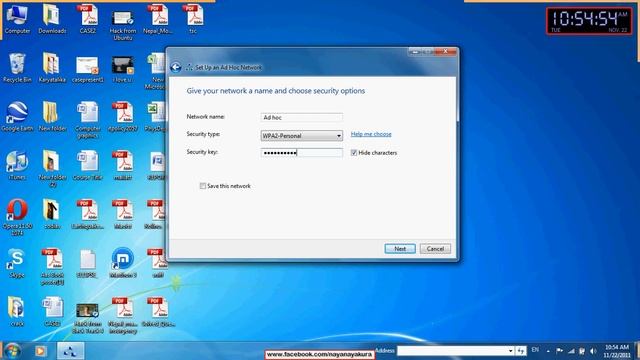640x360 pixels.
Task: Click the taskbar clock showing 10:54 AM
Action: point(617,351)
